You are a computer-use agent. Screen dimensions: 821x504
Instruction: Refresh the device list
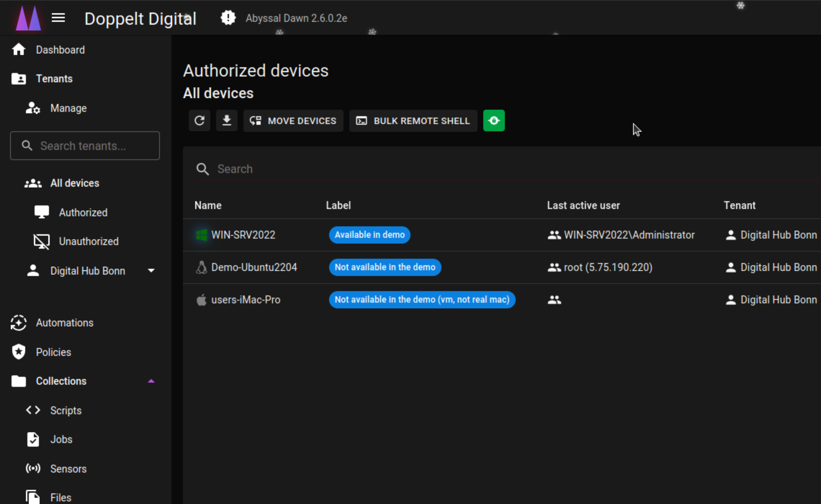tap(199, 120)
